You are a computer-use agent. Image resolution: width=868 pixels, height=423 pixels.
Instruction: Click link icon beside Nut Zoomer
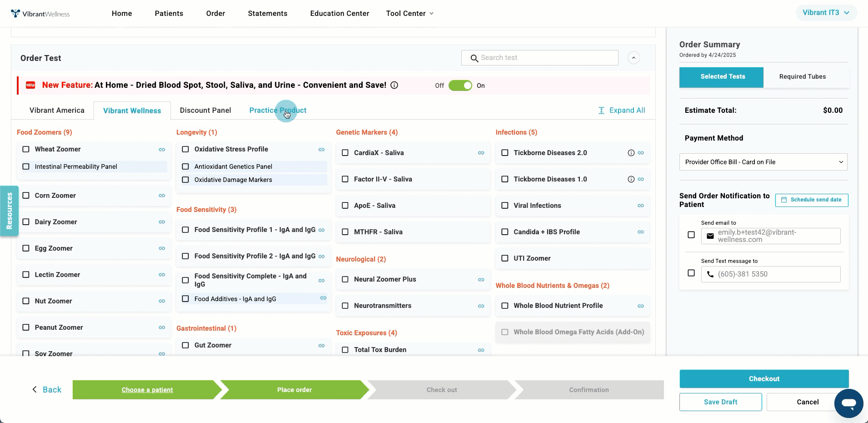[162, 301]
